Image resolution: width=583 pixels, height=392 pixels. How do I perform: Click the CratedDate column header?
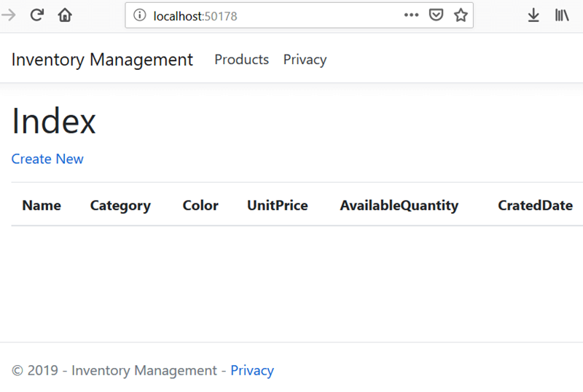pos(535,205)
